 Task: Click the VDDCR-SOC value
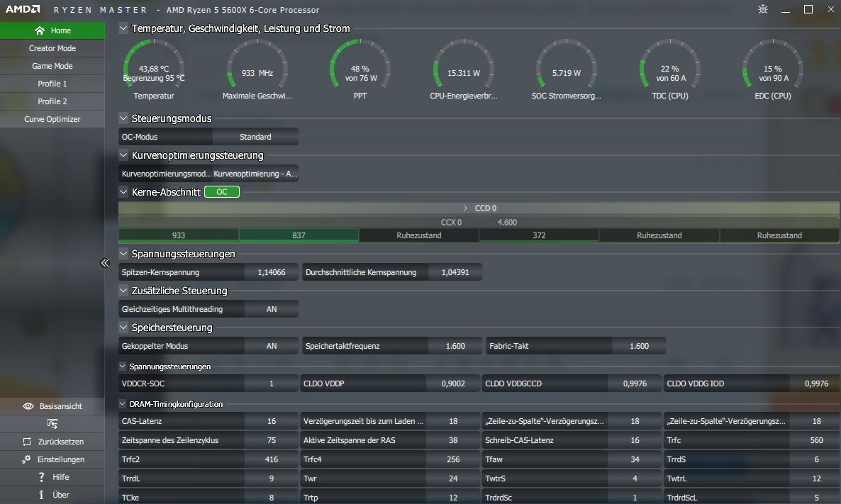[272, 383]
